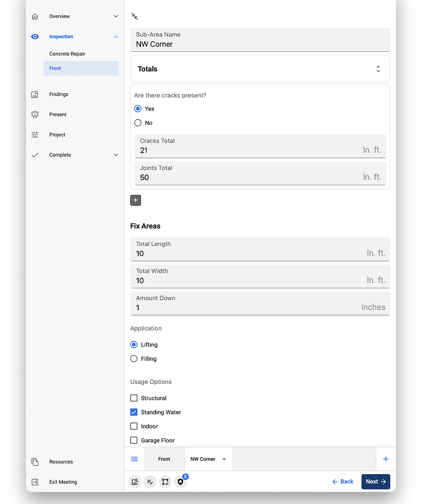
Task: Check the Structural usage option
Action: pos(134,398)
